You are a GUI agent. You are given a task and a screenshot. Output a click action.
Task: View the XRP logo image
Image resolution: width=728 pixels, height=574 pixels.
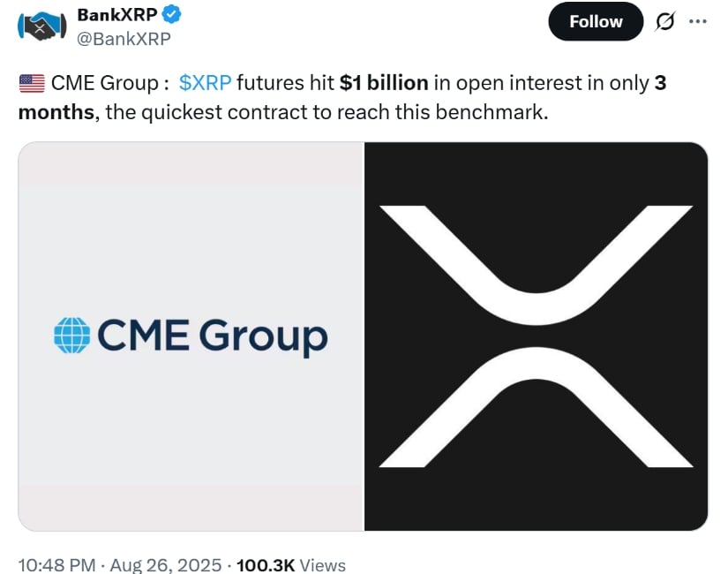pos(536,336)
